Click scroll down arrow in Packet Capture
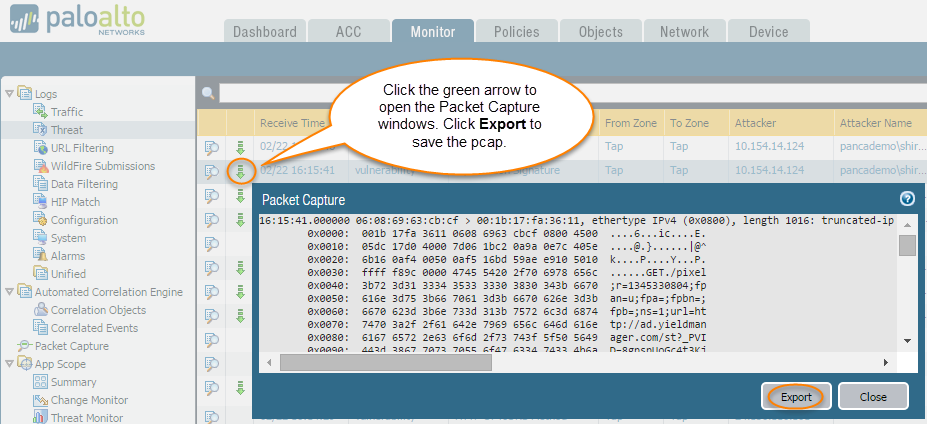 coord(907,341)
